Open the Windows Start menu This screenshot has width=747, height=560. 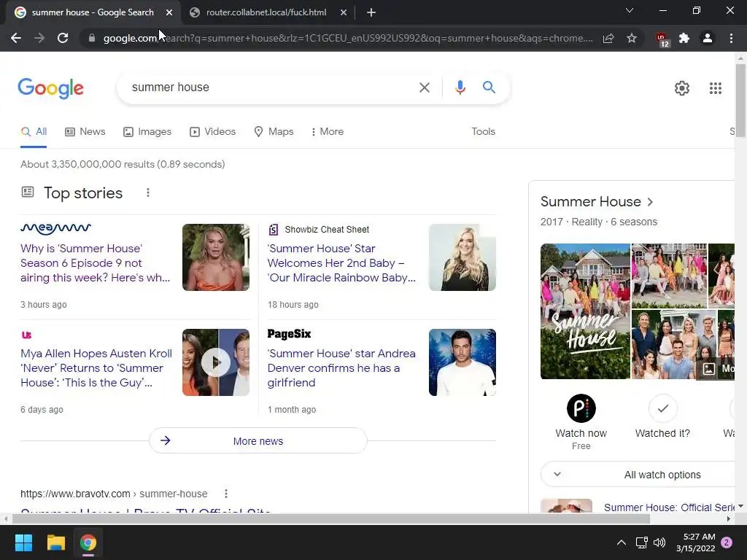click(23, 542)
